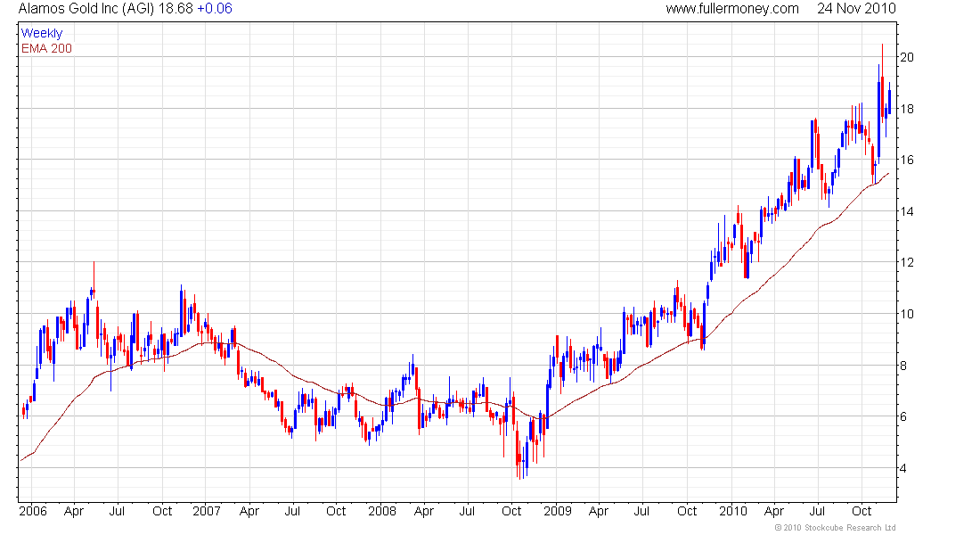
Task: Click the 18 price axis label
Action: [906, 109]
